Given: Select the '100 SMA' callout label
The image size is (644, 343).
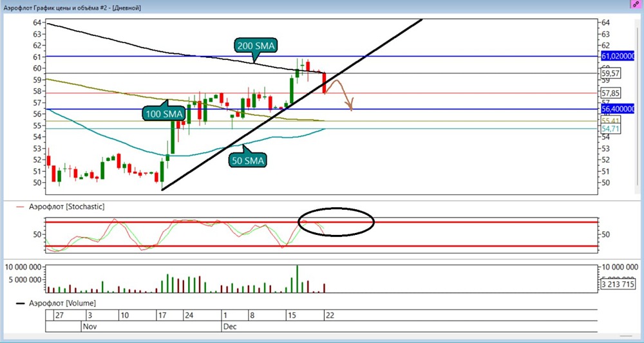Looking at the screenshot, I should pos(163,114).
